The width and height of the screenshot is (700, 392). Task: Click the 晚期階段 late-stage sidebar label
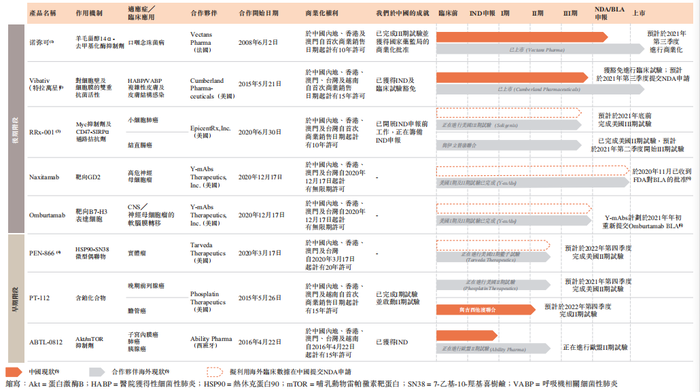(16, 129)
